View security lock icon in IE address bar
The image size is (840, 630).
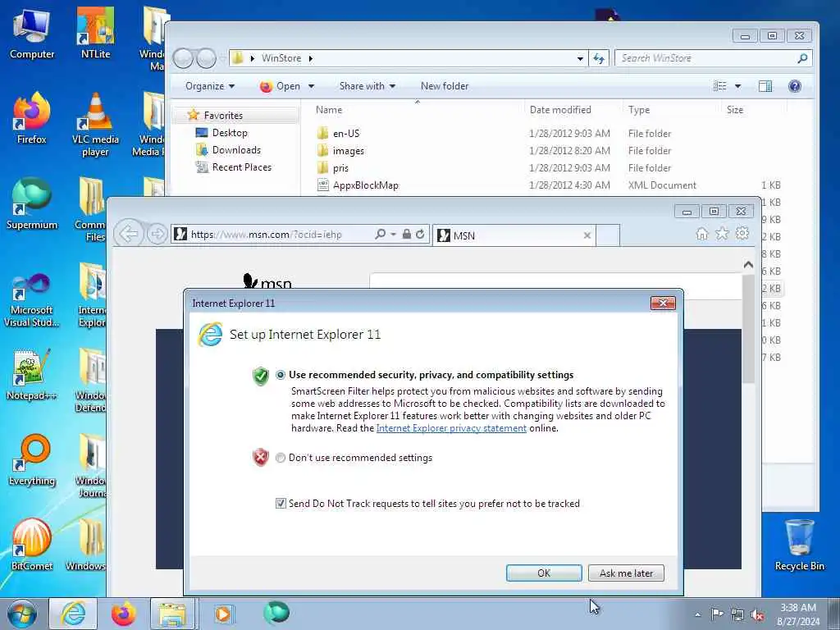(x=407, y=234)
